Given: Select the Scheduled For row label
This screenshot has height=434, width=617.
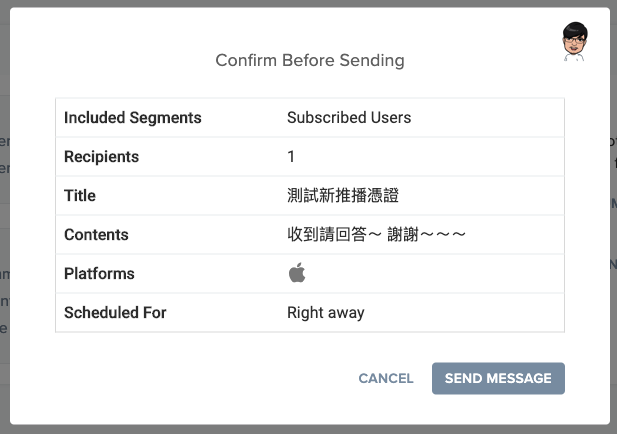Looking at the screenshot, I should [115, 312].
